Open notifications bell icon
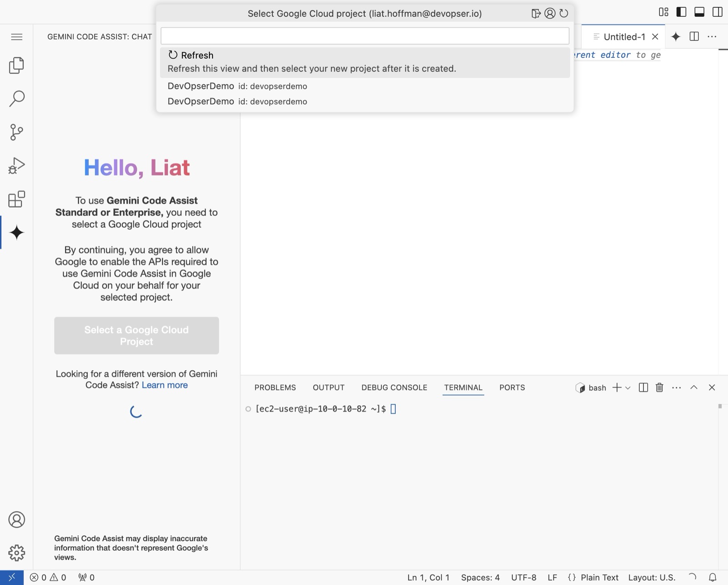 (x=713, y=577)
